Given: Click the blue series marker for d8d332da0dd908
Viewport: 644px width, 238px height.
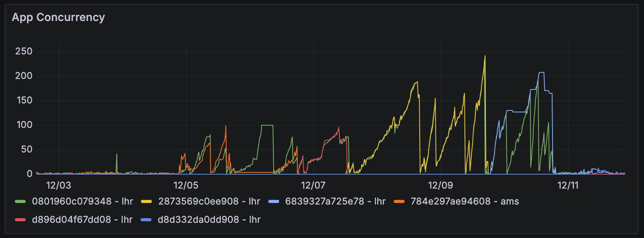Looking at the screenshot, I should pos(146,220).
